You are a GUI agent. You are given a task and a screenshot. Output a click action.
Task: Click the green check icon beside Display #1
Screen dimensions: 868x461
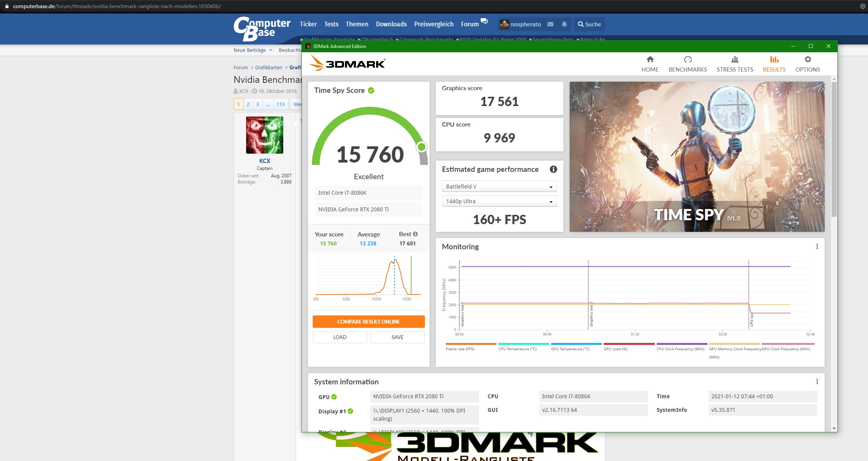(350, 411)
